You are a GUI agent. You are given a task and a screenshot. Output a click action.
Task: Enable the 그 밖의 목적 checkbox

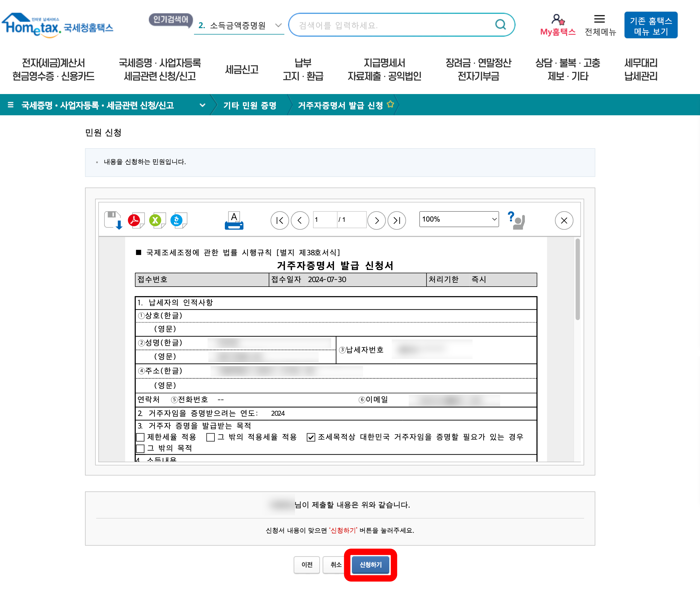[x=140, y=448]
